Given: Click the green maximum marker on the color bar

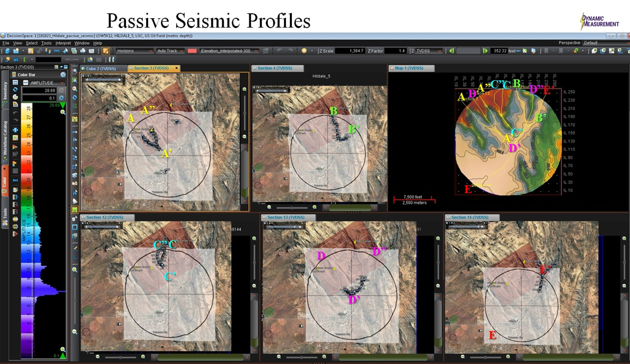Looking at the screenshot, I should 62,105.
